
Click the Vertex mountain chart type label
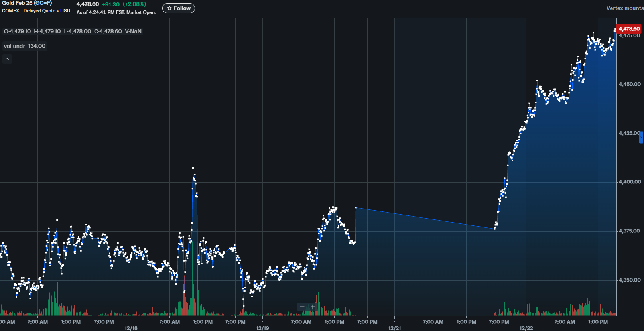624,8
